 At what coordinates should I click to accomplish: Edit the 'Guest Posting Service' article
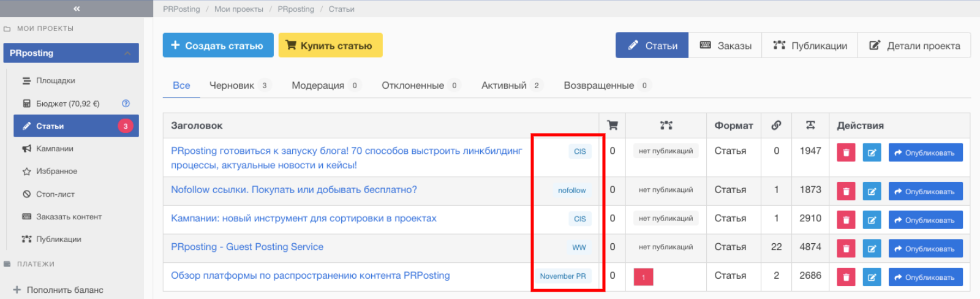click(x=872, y=249)
